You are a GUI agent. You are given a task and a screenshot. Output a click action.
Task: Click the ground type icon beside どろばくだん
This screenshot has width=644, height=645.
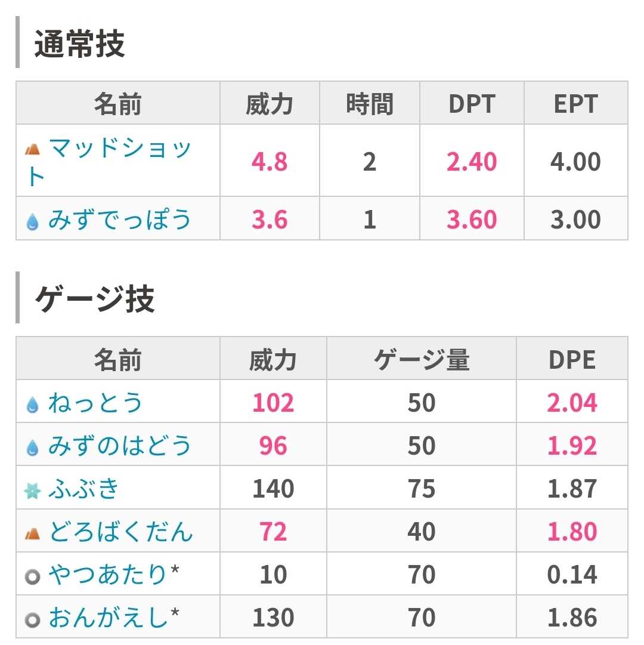pos(32,534)
